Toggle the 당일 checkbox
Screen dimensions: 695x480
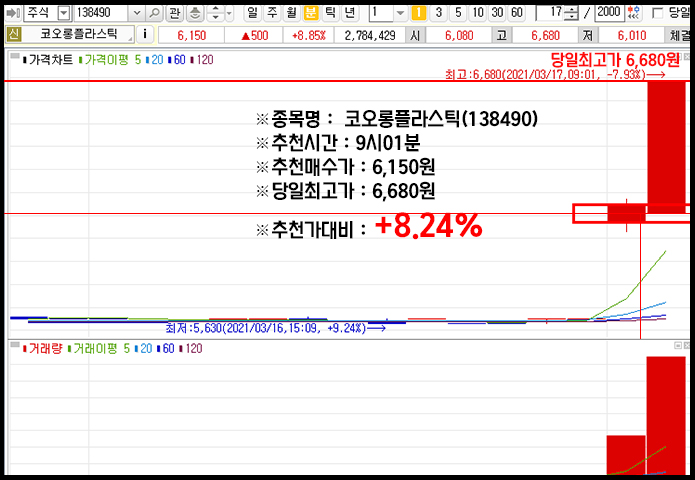[x=658, y=13]
